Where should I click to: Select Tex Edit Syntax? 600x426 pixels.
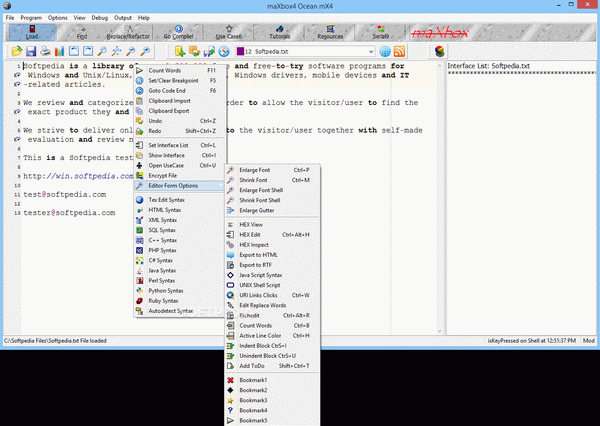[x=180, y=200]
